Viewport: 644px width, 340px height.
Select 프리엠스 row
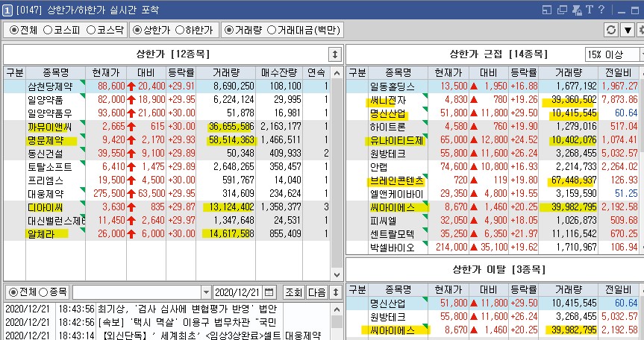[167, 180]
